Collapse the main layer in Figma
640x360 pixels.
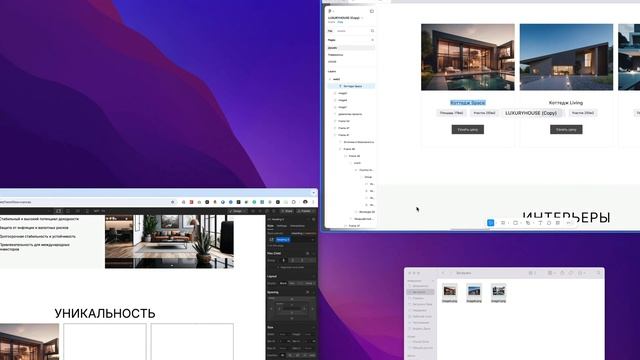(330, 79)
